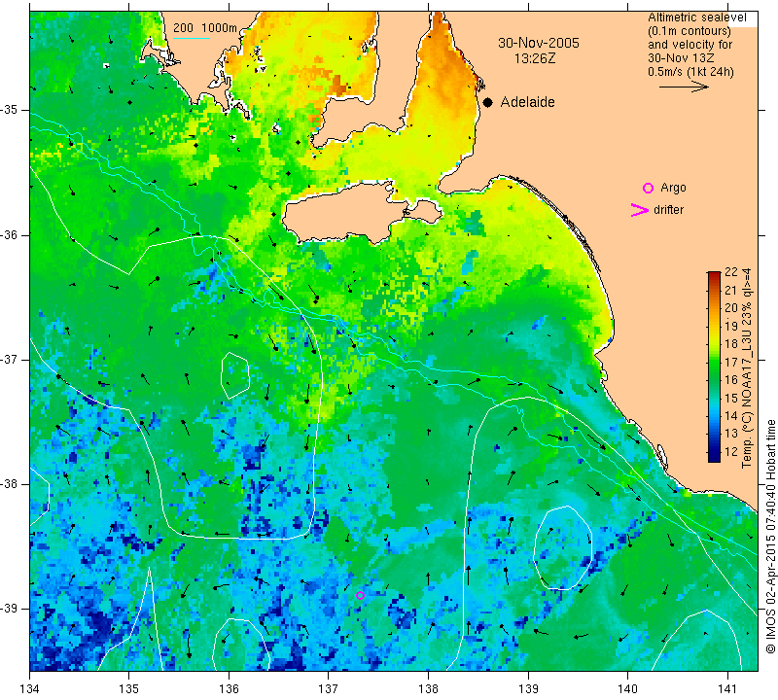
Task: Click the longitude axis label 134
Action: tap(30, 689)
